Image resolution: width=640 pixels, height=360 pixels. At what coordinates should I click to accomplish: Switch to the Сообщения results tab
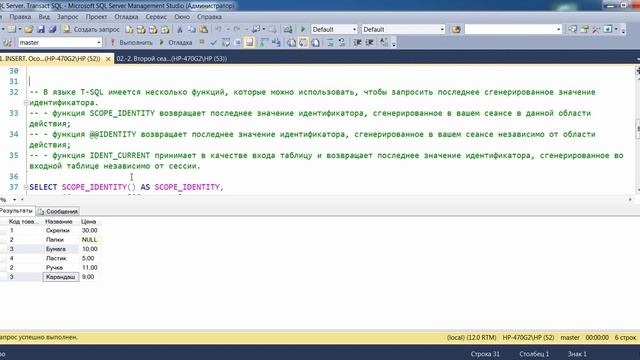pyautogui.click(x=58, y=211)
